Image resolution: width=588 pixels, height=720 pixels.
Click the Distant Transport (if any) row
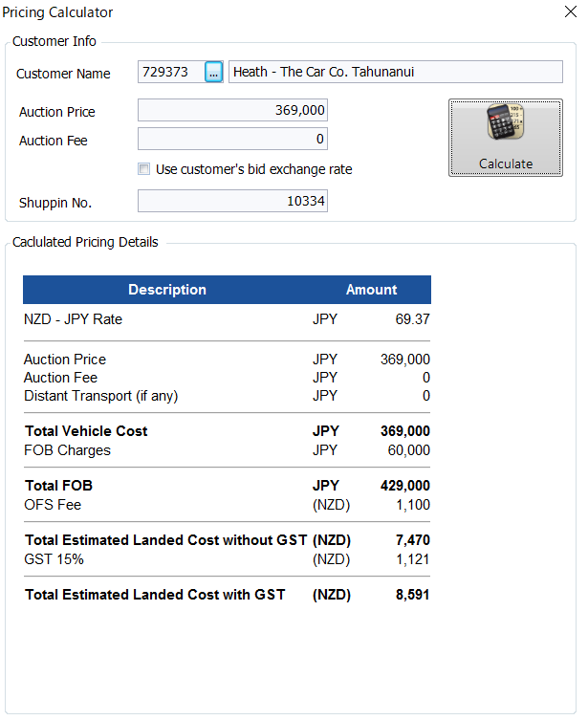pyautogui.click(x=227, y=396)
